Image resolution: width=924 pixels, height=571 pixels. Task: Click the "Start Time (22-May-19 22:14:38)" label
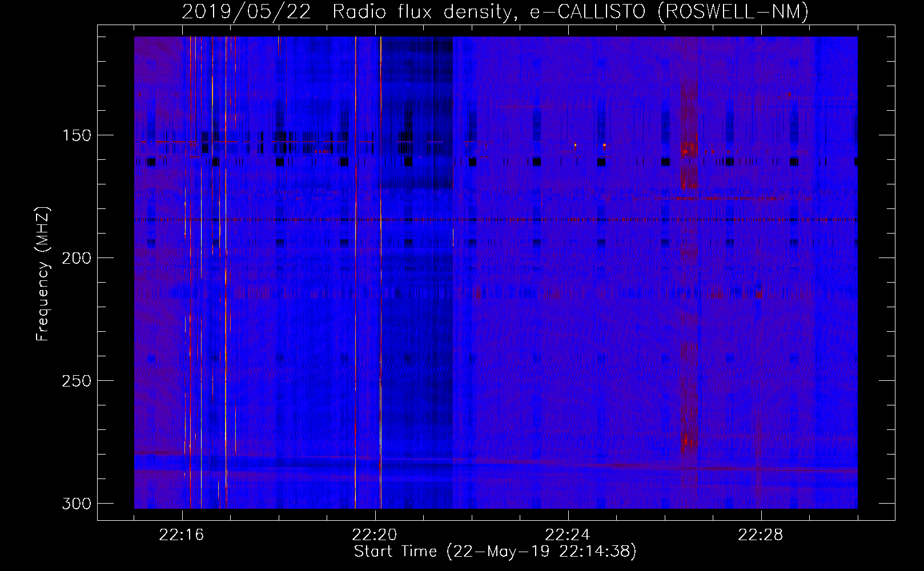tap(495, 552)
